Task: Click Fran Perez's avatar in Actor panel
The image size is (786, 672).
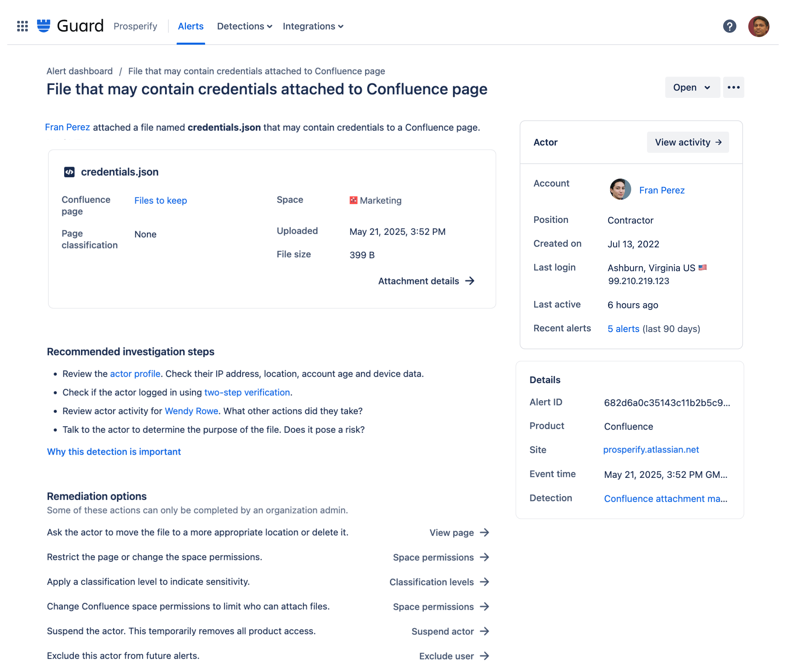Action: coord(620,189)
